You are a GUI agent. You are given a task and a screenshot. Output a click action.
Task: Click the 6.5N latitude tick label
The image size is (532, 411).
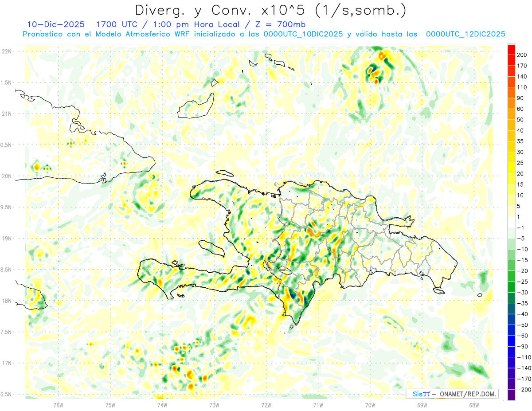click(7, 394)
